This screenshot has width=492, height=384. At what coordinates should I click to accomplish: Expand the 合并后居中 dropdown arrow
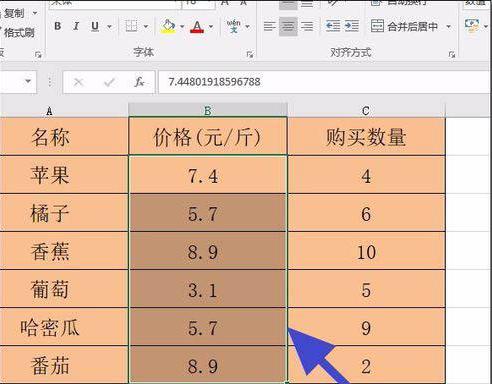pyautogui.click(x=449, y=26)
